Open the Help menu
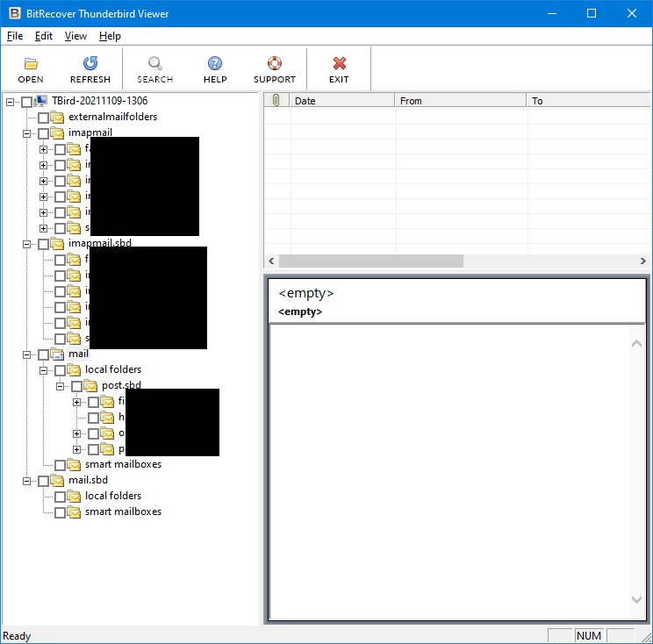This screenshot has height=644, width=653. [x=110, y=36]
